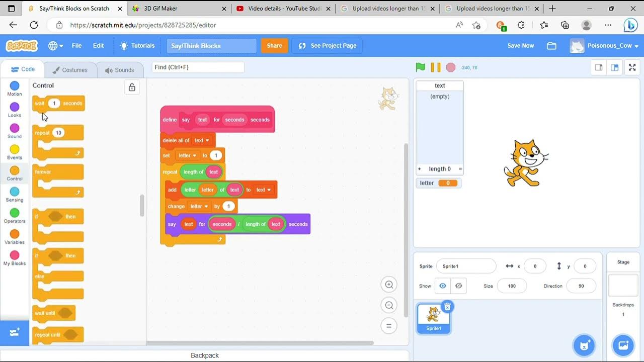
Task: Click the workspace vertical scrollbar
Action: pos(407,229)
